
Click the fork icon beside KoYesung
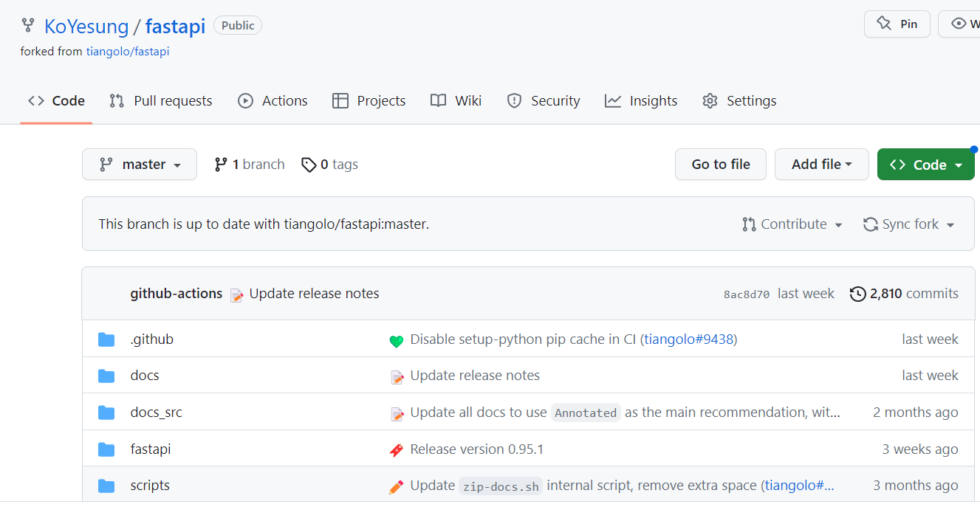[28, 26]
